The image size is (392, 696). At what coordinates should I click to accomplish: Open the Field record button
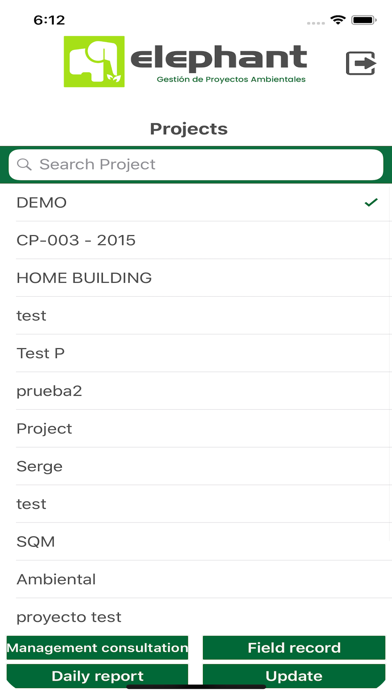coord(294,648)
